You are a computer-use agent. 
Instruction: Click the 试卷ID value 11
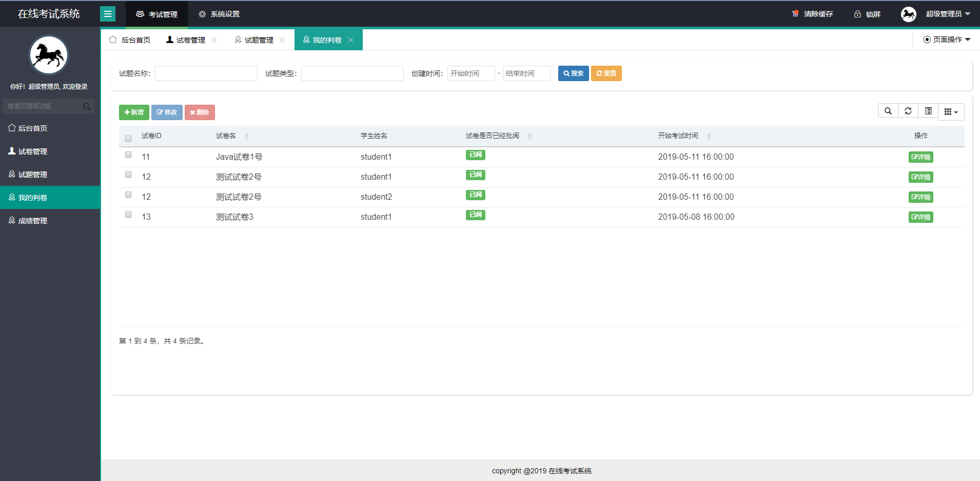[146, 157]
